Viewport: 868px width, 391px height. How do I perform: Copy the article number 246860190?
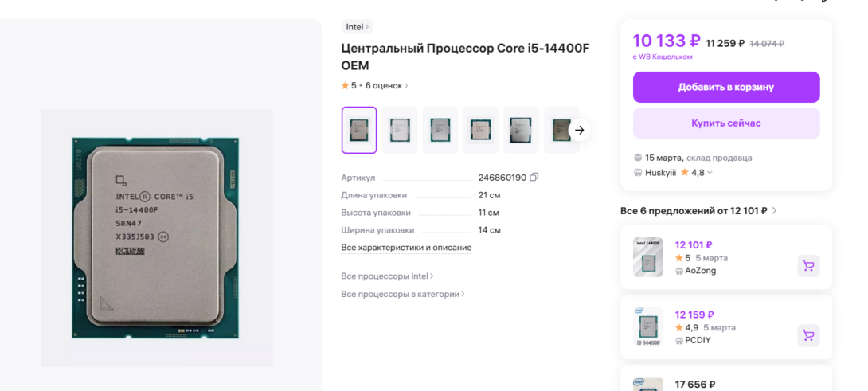click(534, 178)
